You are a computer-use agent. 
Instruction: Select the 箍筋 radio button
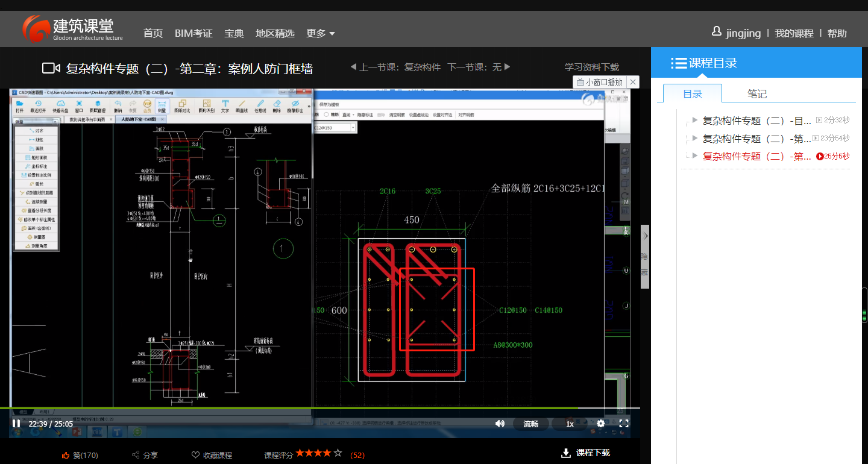coord(326,114)
